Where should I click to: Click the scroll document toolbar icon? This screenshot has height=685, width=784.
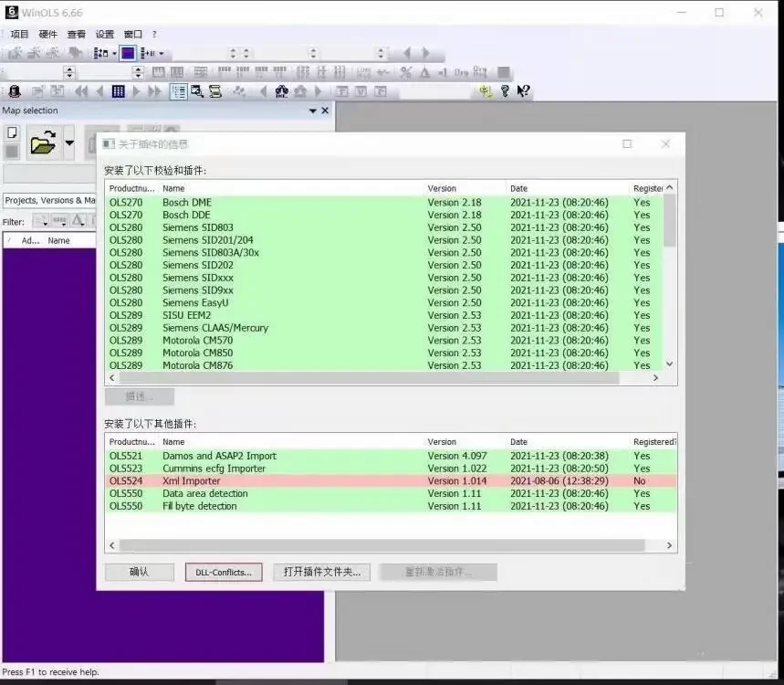[x=215, y=91]
